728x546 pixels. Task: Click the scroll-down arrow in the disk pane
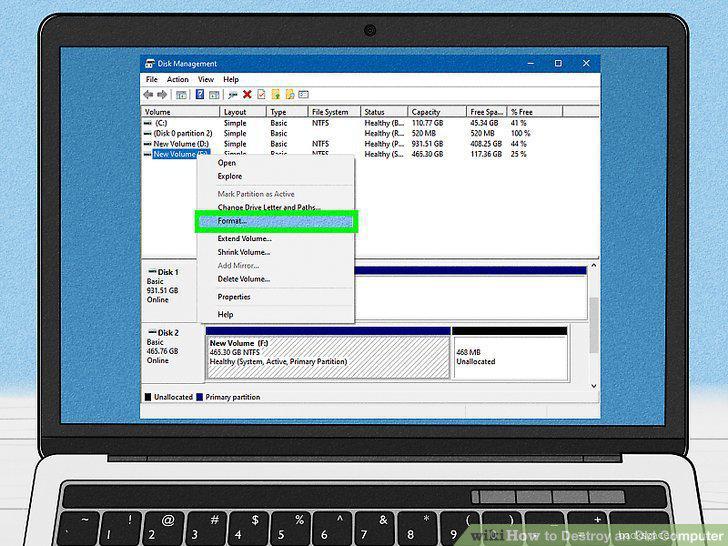pyautogui.click(x=593, y=386)
